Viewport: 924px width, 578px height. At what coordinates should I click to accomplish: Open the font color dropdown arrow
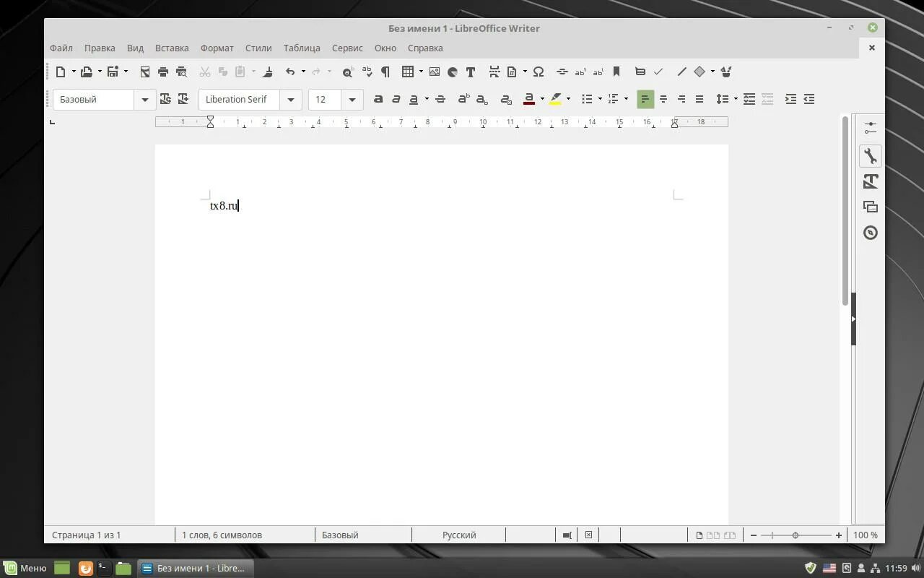(542, 99)
